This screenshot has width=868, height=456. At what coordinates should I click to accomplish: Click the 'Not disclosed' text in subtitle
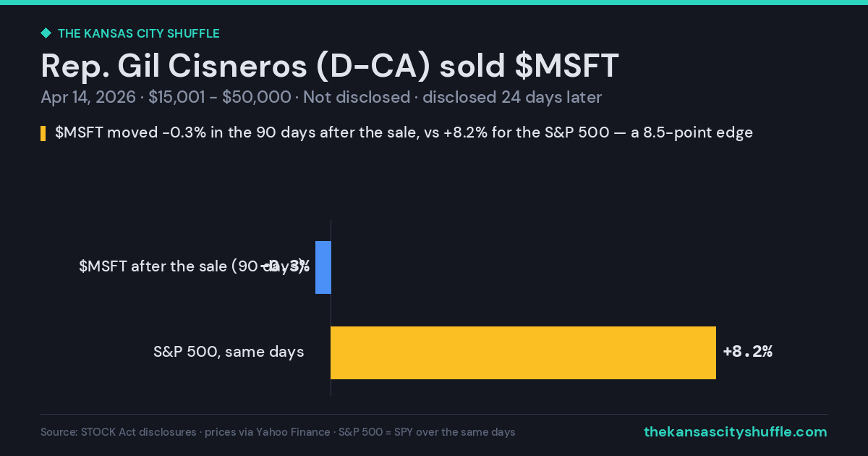(x=357, y=97)
